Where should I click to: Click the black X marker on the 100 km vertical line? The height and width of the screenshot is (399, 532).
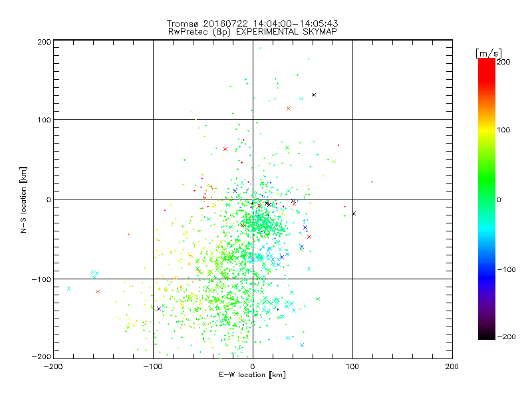tap(354, 213)
